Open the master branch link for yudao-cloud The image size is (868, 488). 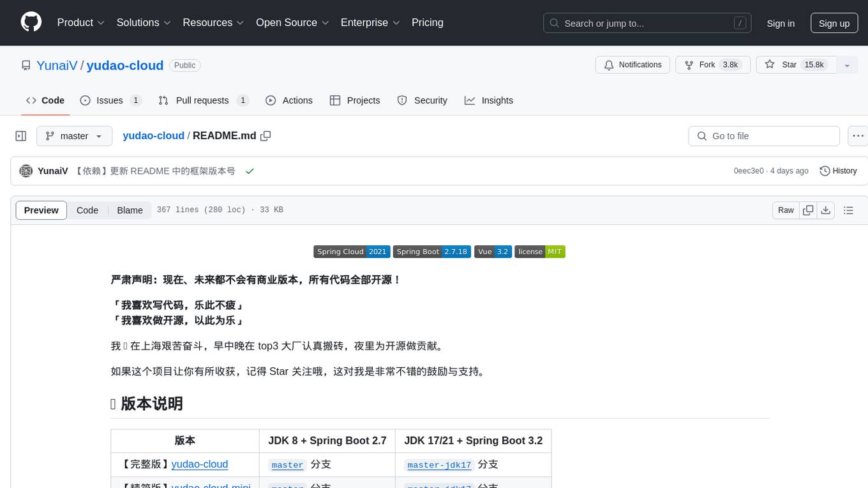pyautogui.click(x=287, y=465)
